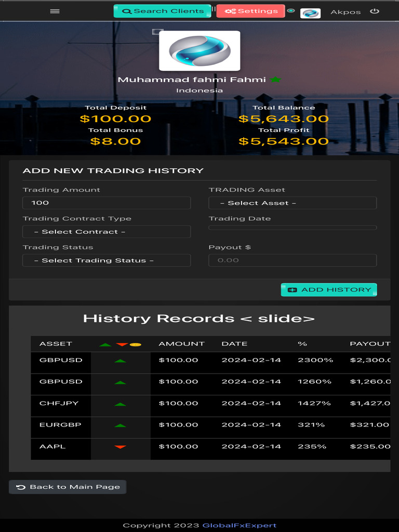Click the AAPL asset cell
This screenshot has width=399, height=532.
coord(61,449)
